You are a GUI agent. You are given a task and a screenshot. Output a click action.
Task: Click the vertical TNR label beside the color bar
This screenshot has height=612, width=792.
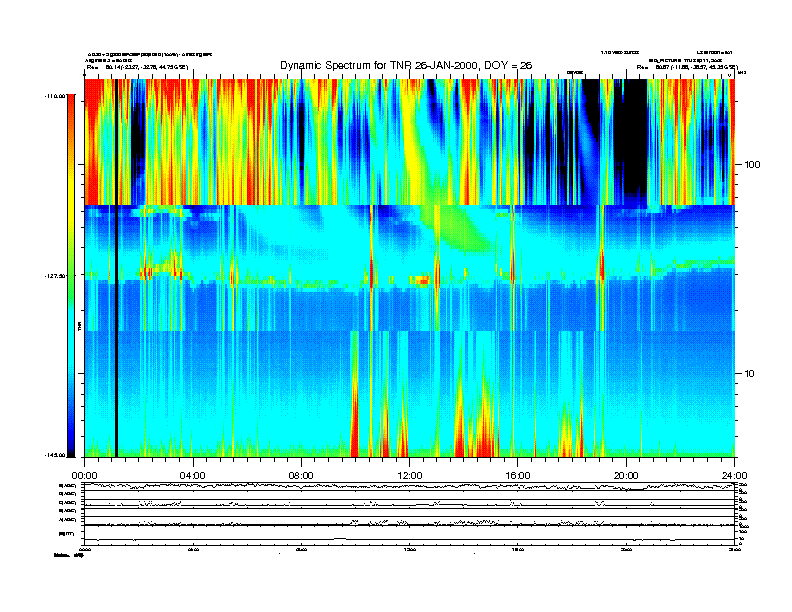point(79,326)
